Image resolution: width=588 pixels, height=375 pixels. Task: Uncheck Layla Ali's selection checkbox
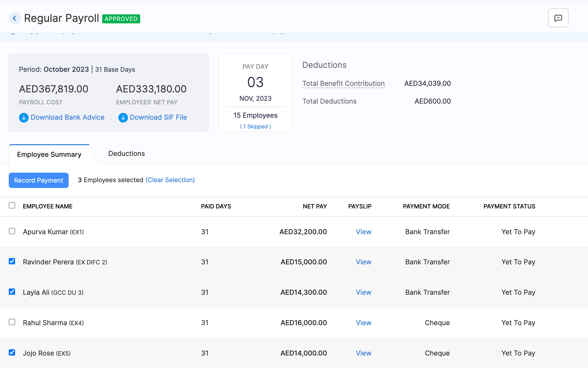coord(12,292)
